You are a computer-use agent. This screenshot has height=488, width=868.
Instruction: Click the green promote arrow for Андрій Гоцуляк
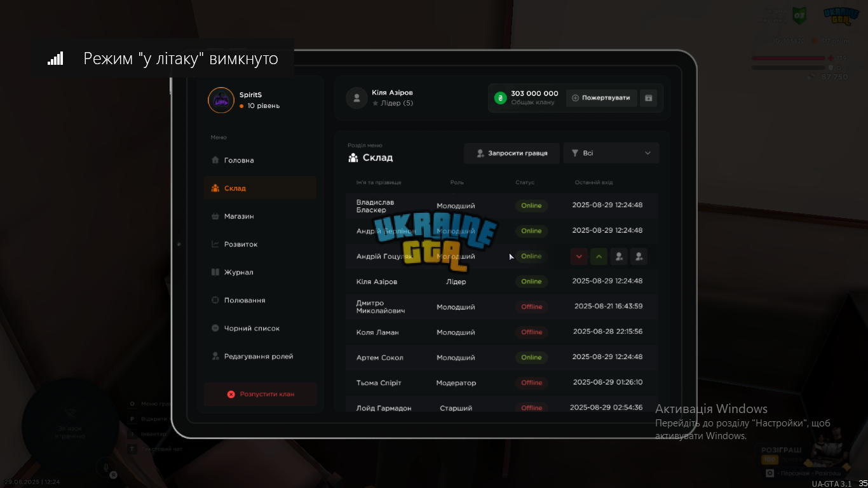pyautogui.click(x=599, y=256)
